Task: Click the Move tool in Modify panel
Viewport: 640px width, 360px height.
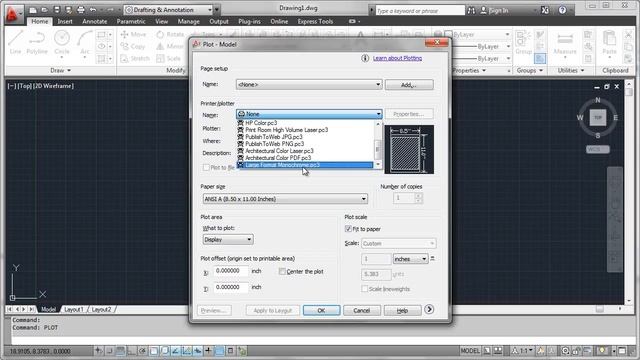Action: coord(133,35)
